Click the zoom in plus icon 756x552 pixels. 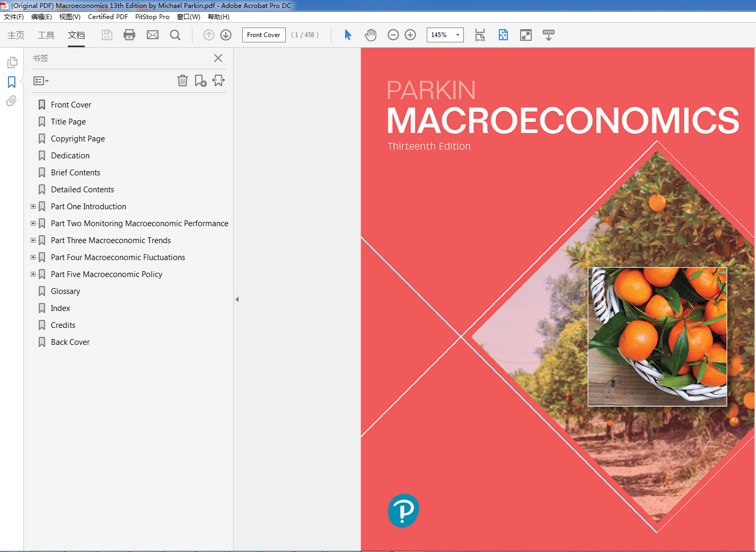(x=410, y=35)
